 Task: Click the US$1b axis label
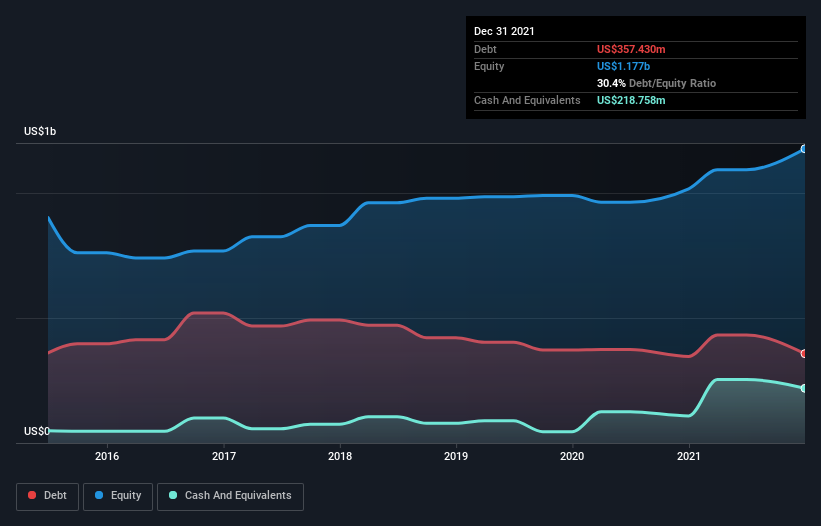40,131
